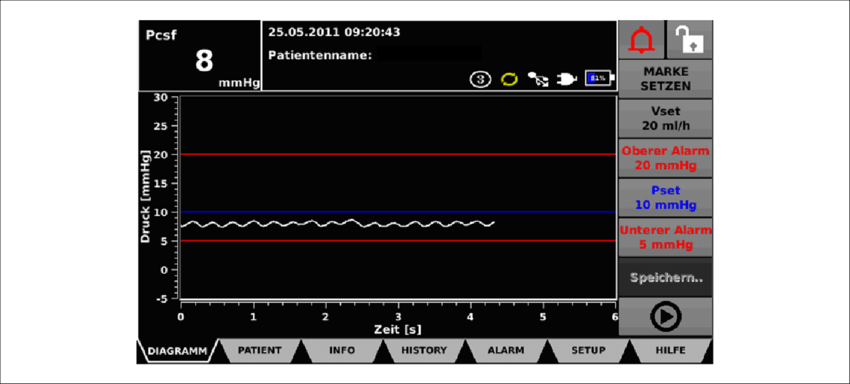
Task: Click the Zeit [s] axis label
Action: (397, 329)
